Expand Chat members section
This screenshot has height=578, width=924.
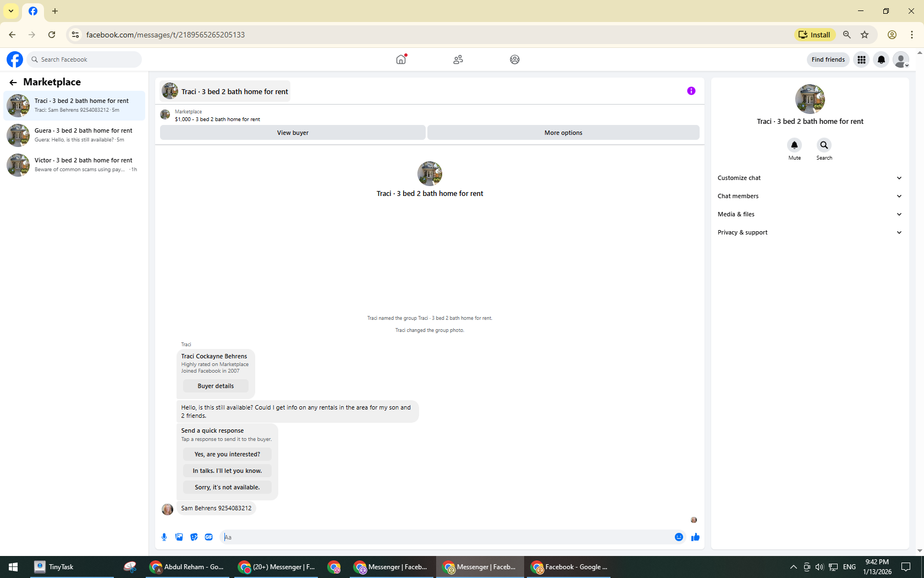(810, 196)
